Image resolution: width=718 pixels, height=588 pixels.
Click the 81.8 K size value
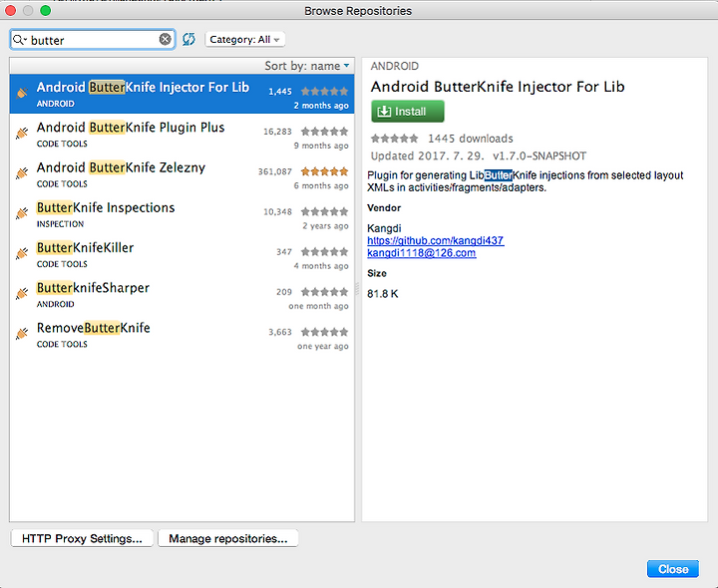(x=383, y=294)
